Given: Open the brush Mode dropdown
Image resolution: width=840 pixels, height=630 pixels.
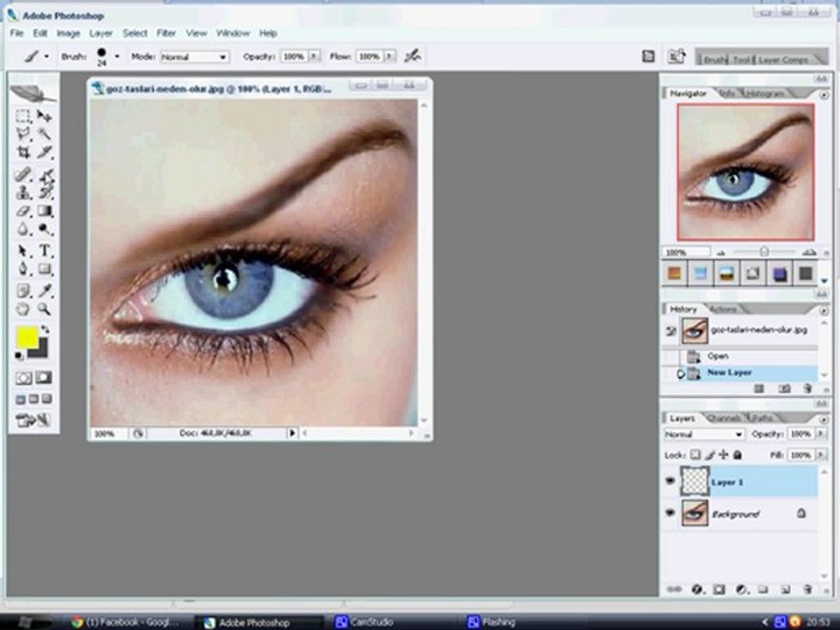Looking at the screenshot, I should tap(194, 57).
